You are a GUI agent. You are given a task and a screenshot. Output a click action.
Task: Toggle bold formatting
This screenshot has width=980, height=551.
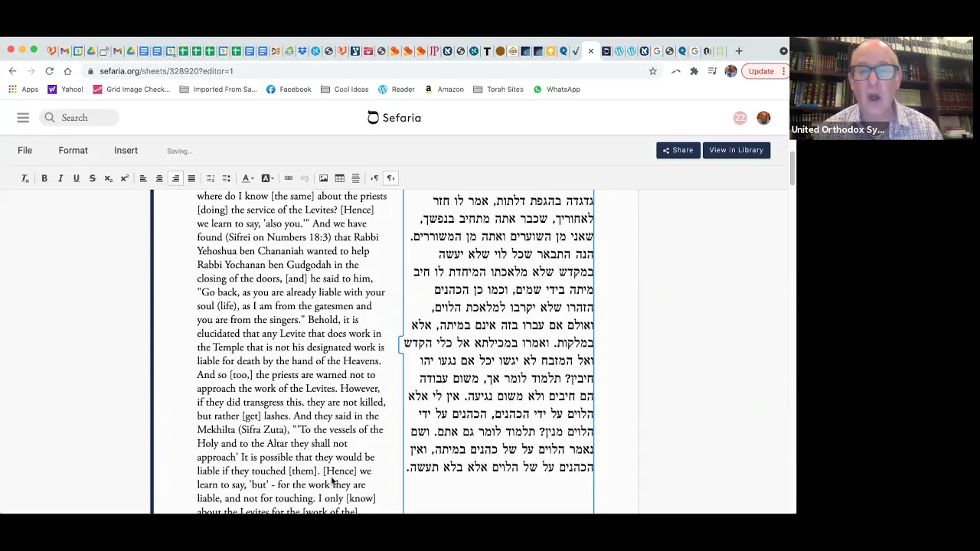point(44,178)
